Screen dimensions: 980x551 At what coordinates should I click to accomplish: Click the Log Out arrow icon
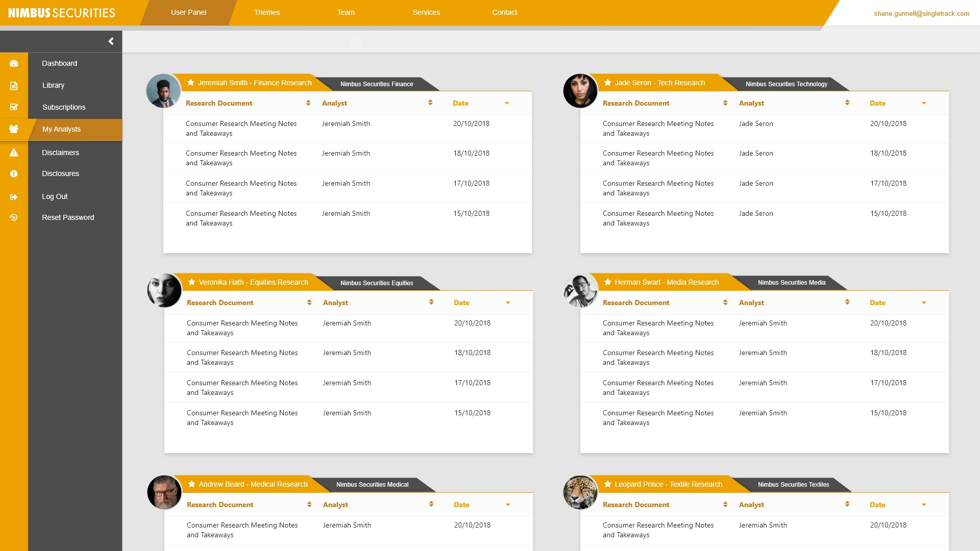click(x=14, y=197)
